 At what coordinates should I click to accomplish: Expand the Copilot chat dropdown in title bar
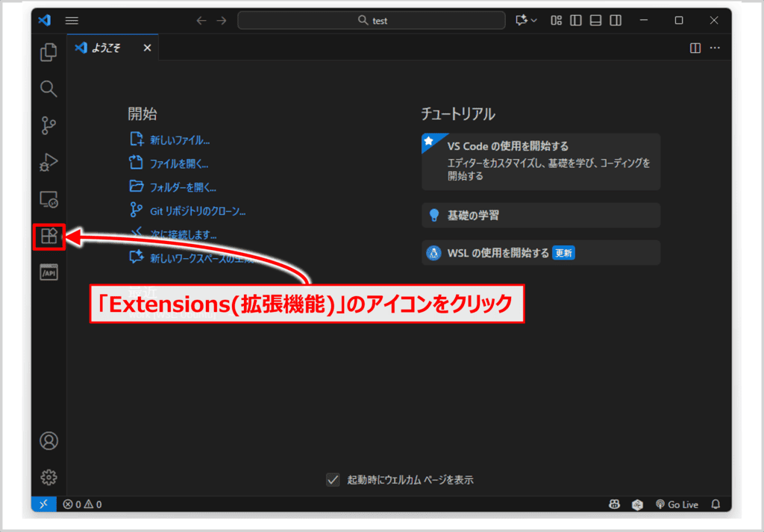(526, 20)
